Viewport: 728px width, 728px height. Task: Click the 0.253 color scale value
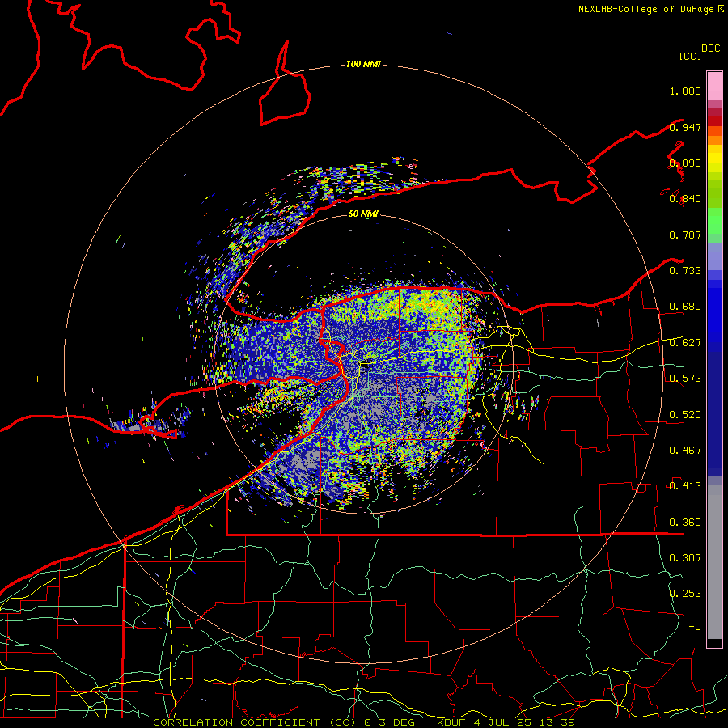click(685, 594)
